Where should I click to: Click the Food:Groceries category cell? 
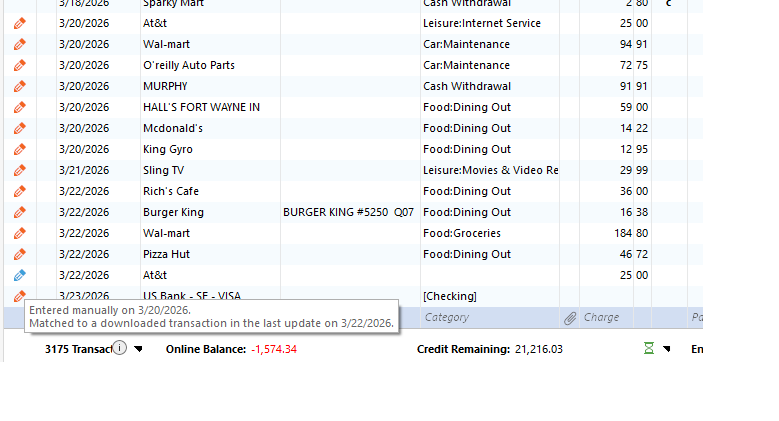click(462, 233)
